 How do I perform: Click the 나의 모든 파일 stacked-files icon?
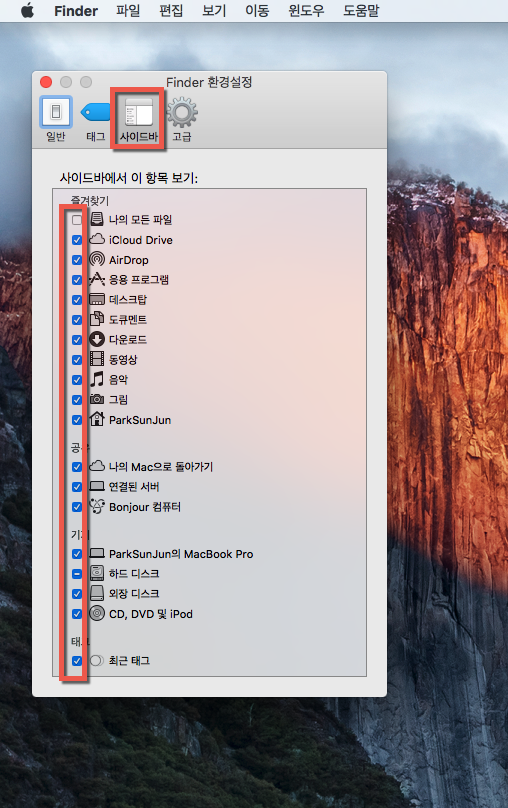click(x=97, y=220)
